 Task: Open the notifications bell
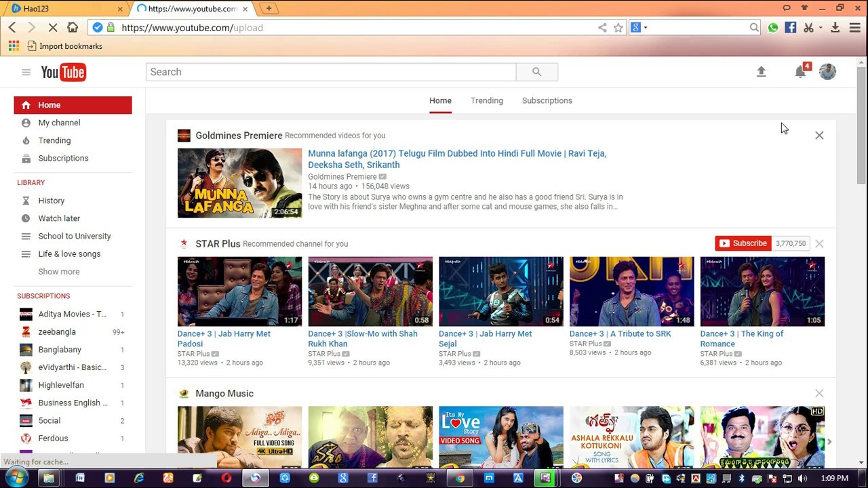click(800, 72)
